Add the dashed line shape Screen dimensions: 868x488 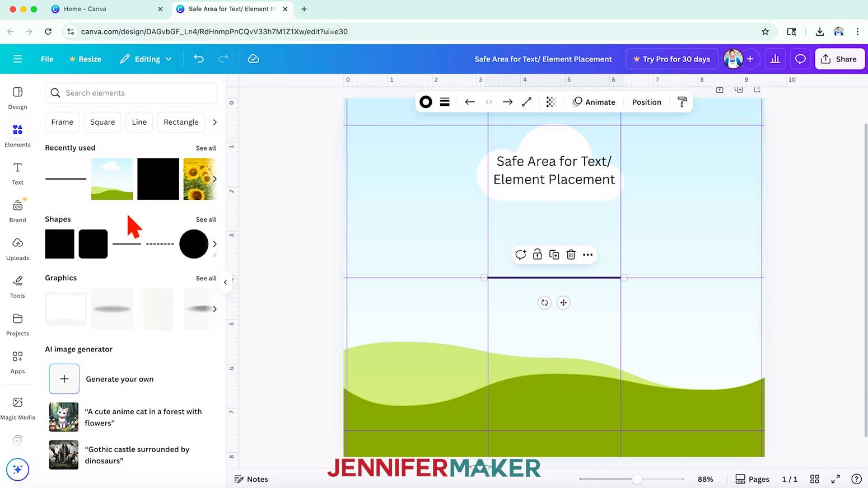(160, 244)
